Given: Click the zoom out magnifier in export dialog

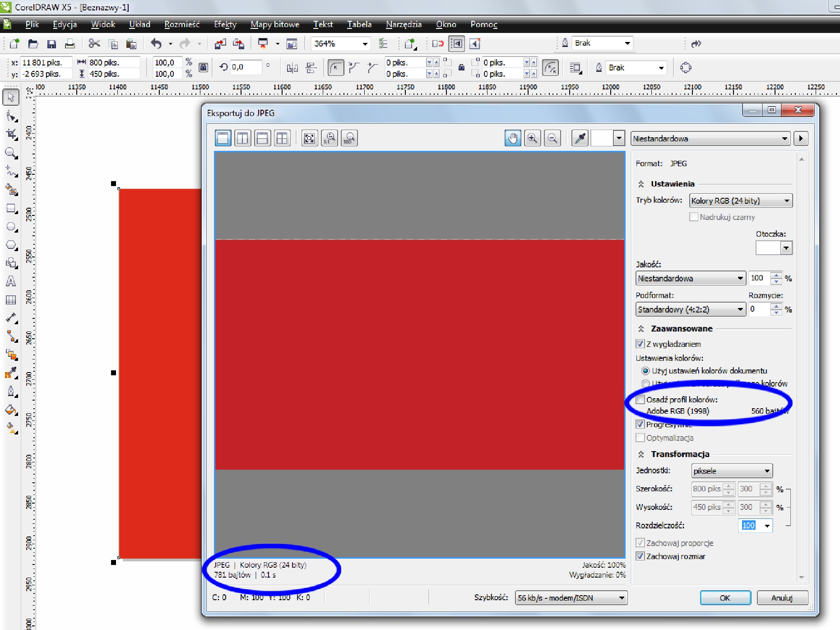Looking at the screenshot, I should [552, 138].
